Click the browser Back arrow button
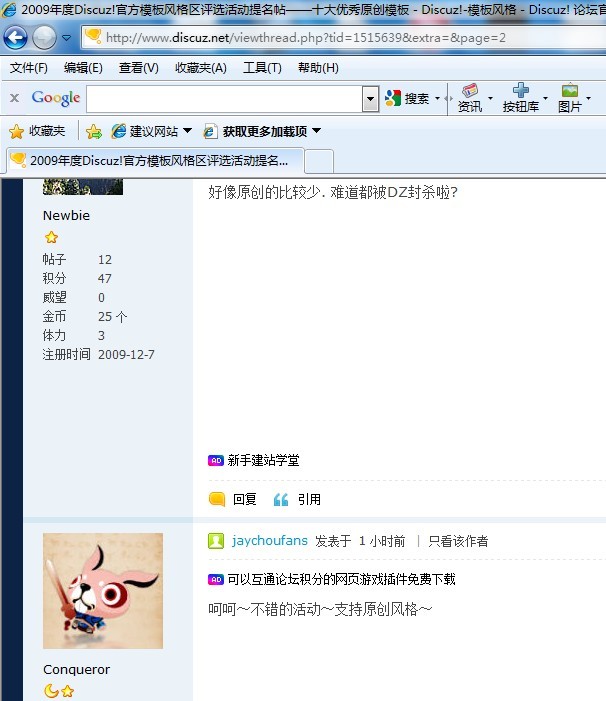Screen dimensions: 606x701 (x=16, y=38)
